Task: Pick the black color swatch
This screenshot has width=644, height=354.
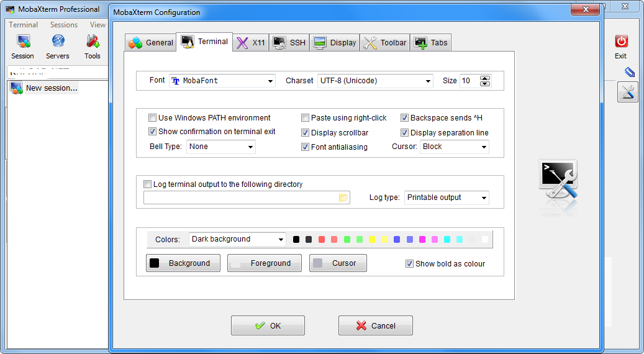Action: tap(296, 240)
